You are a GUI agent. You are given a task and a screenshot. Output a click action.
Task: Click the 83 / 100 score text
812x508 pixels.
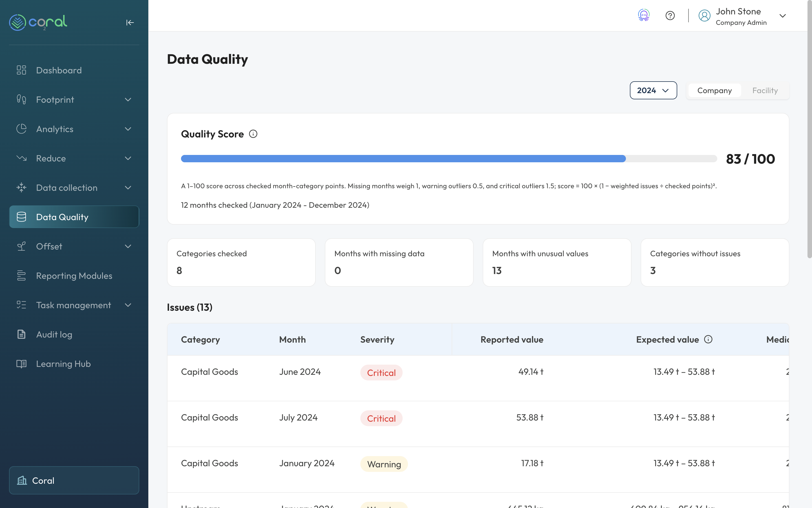point(750,159)
